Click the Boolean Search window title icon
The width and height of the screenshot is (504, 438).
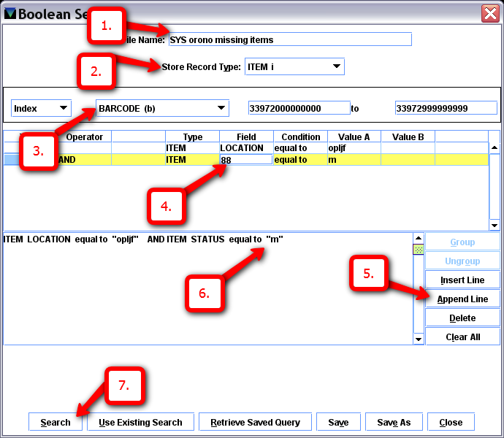[x=9, y=13]
